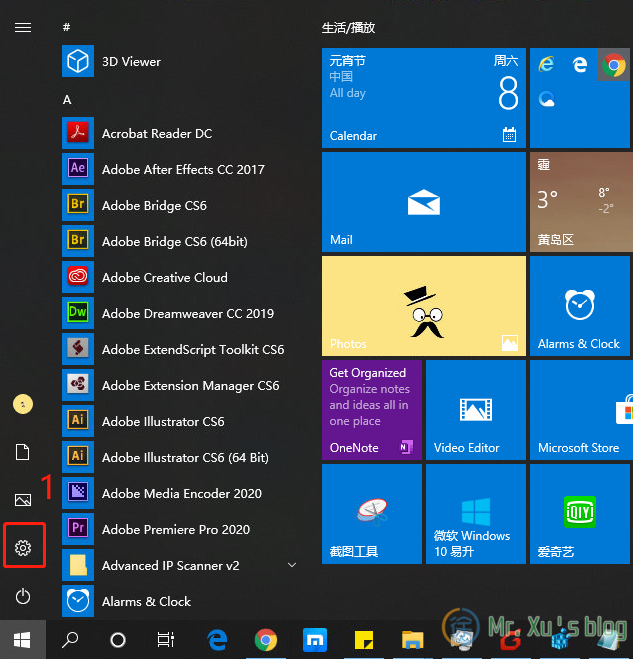The width and height of the screenshot is (633, 659).
Task: Open the OneNote tile
Action: pos(372,410)
